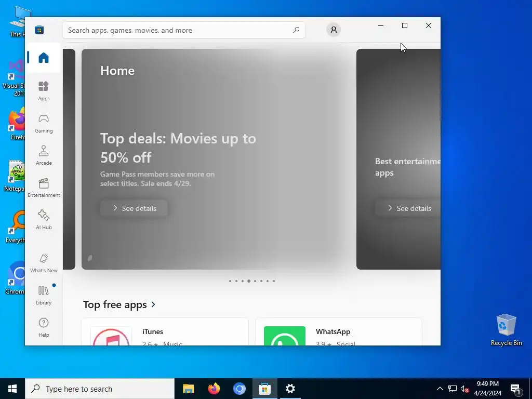Click the taskbar search box
The image size is (532, 399).
tap(99, 389)
